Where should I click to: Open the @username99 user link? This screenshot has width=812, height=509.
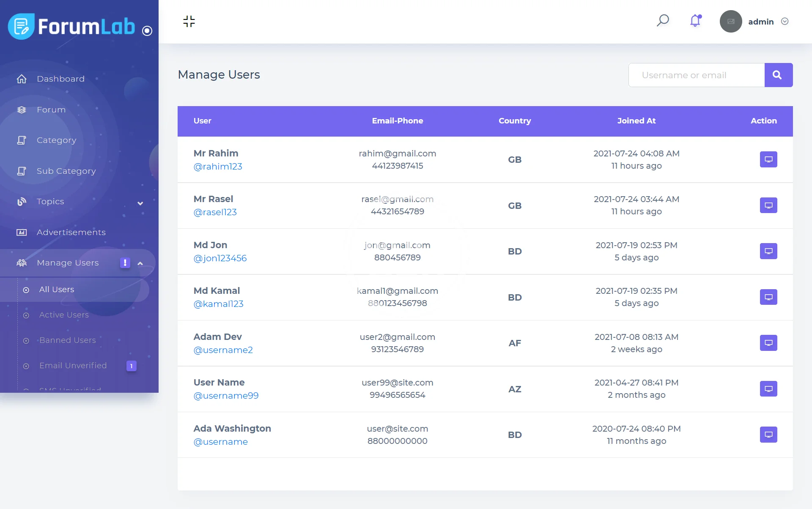(x=226, y=396)
